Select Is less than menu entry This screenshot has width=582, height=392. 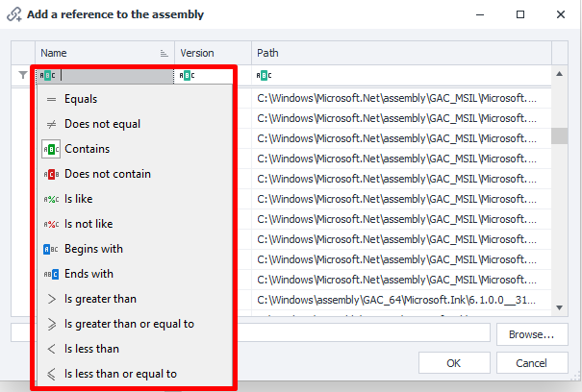pyautogui.click(x=91, y=349)
